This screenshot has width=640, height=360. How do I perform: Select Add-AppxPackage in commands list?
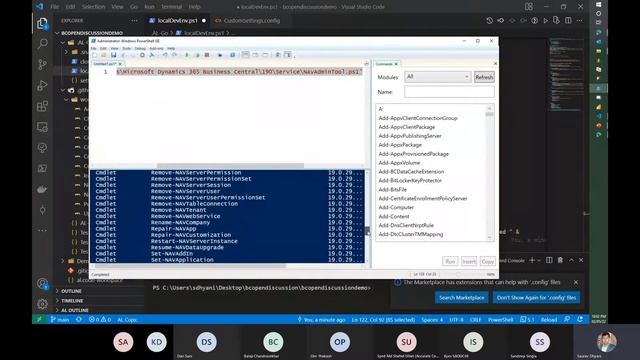click(x=400, y=145)
